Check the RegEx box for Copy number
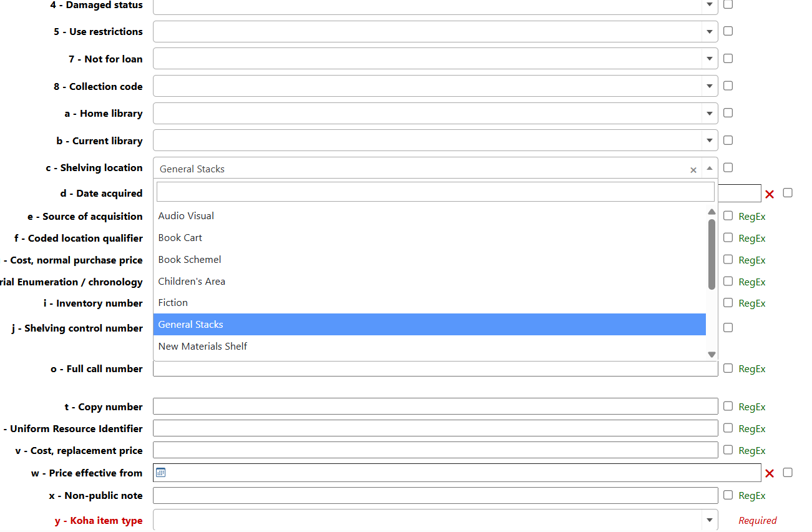This screenshot has width=812, height=532. point(728,406)
